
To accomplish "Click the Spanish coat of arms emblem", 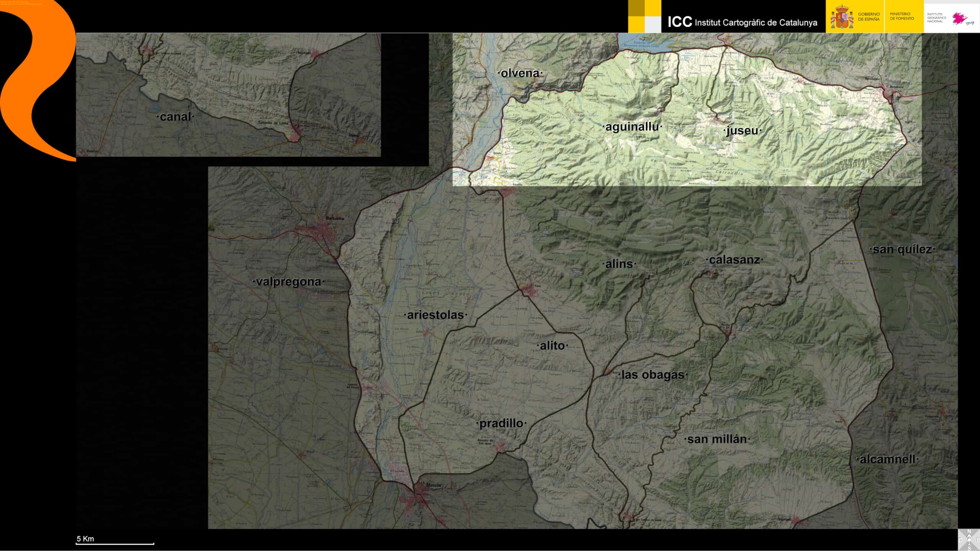I will 841,17.
